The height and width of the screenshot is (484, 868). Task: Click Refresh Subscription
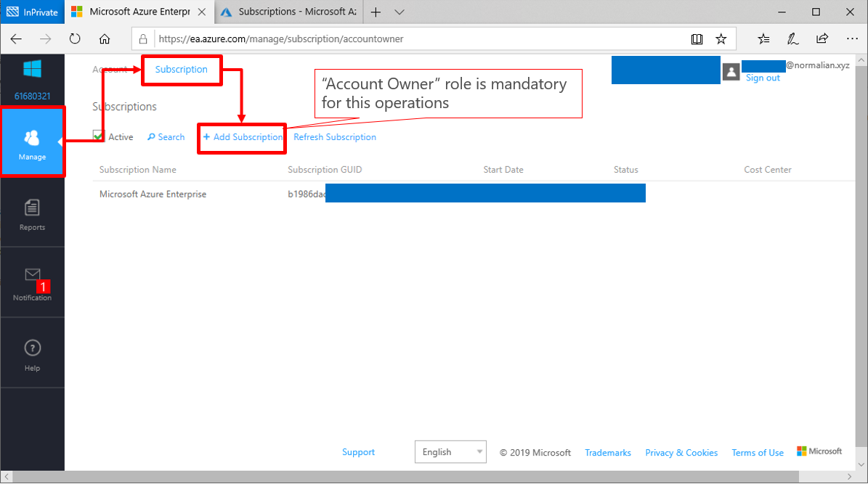point(335,137)
